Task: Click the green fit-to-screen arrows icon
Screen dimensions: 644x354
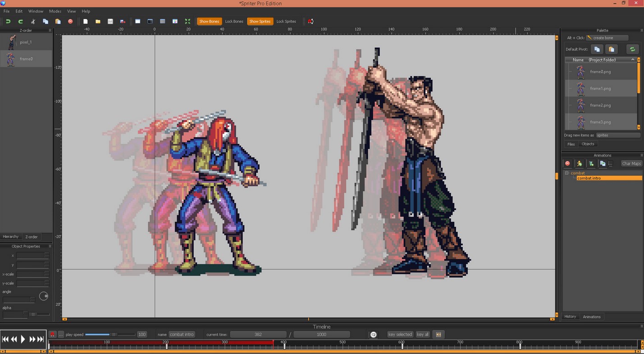Action: coord(187,21)
